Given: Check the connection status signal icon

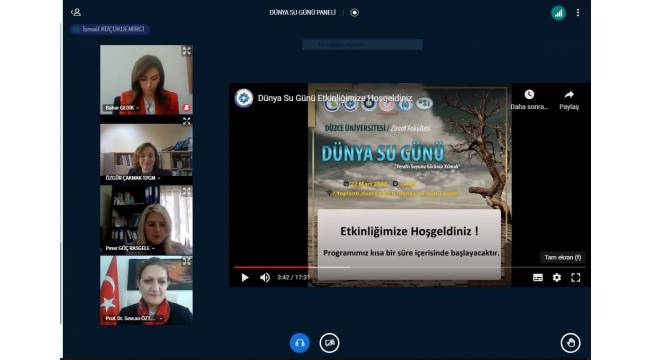Looking at the screenshot, I should pyautogui.click(x=558, y=13).
